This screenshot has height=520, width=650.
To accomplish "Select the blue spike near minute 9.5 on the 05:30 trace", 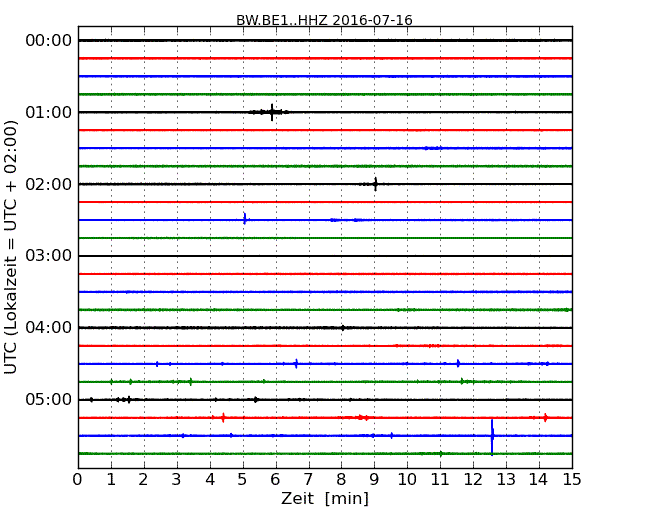I will point(392,435).
